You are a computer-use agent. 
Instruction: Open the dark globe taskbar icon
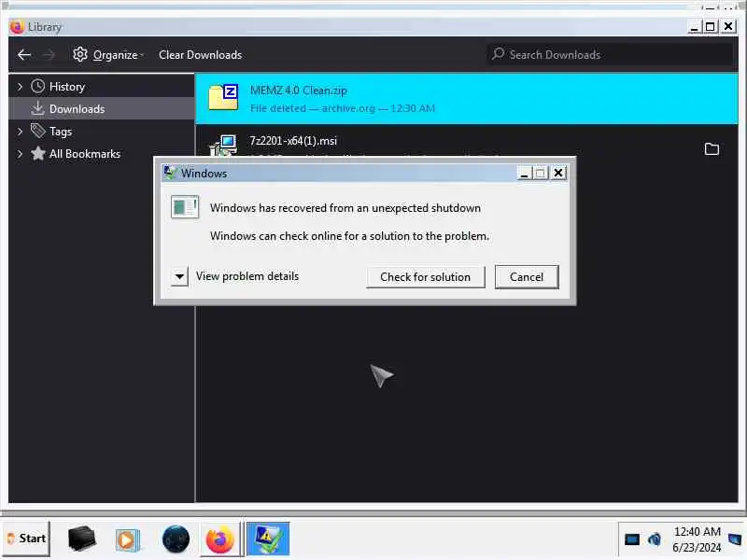[x=176, y=539]
